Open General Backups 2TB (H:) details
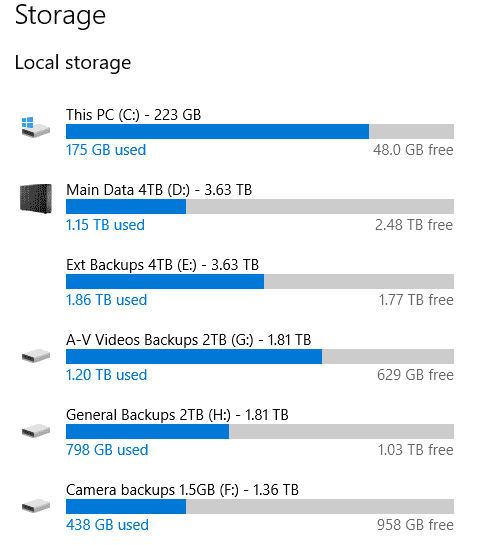Image resolution: width=500 pixels, height=545 pixels. click(x=177, y=415)
